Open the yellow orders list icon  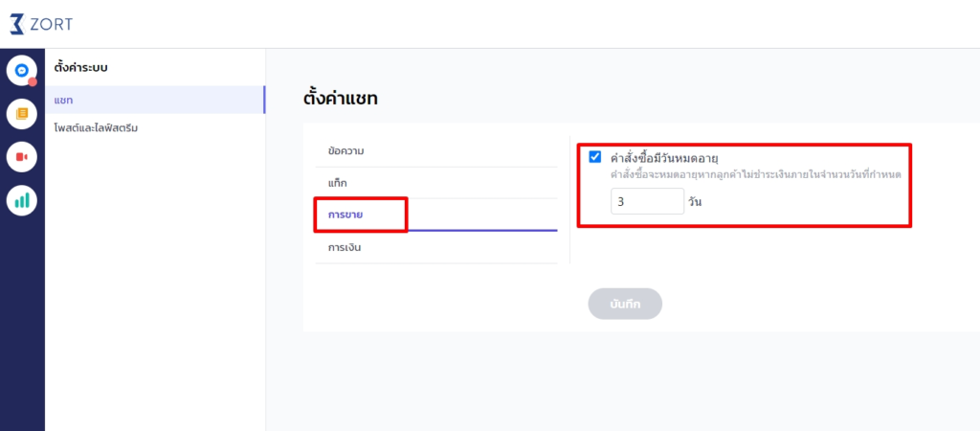(x=21, y=113)
